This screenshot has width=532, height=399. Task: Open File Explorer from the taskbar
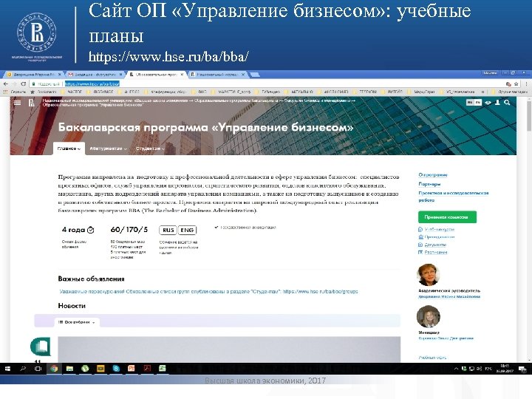point(69,369)
